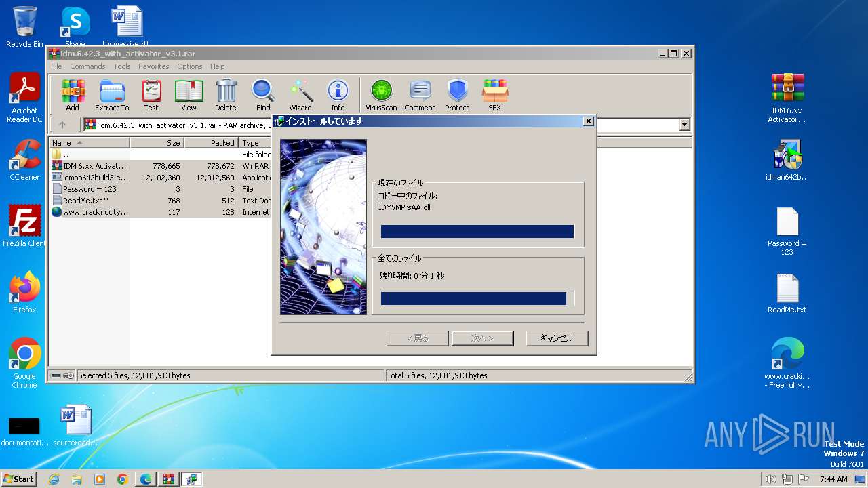Open the Wizard wand icon

click(x=300, y=95)
